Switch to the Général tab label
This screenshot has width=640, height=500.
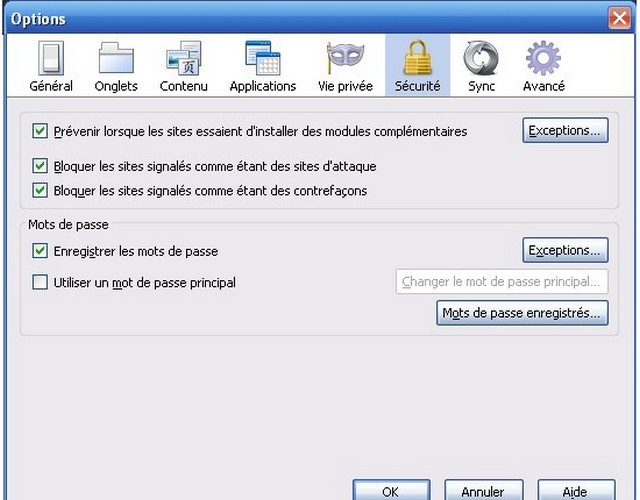tap(51, 86)
